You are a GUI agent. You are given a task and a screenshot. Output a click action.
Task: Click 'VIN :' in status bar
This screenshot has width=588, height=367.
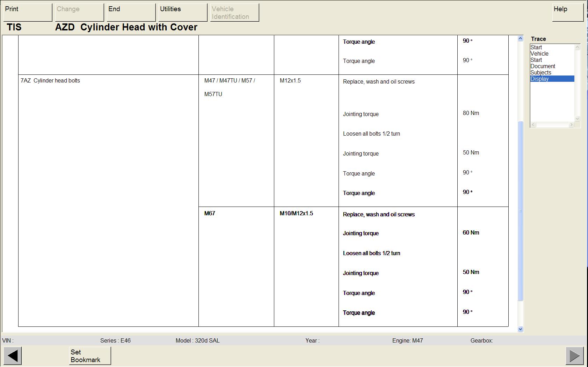8,340
